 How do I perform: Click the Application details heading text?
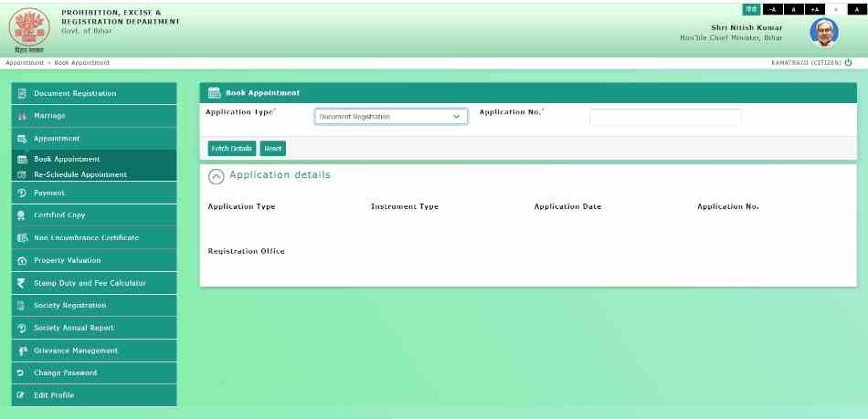coord(280,175)
